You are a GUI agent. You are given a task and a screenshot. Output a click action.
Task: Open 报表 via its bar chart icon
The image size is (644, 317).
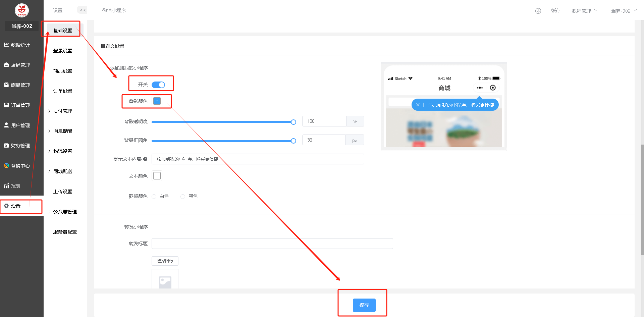pos(6,186)
